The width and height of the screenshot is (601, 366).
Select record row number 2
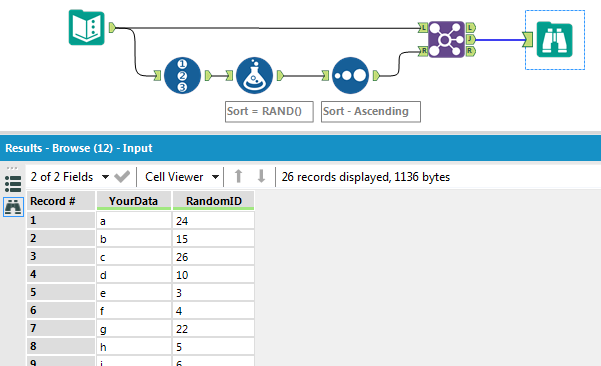tap(61, 239)
